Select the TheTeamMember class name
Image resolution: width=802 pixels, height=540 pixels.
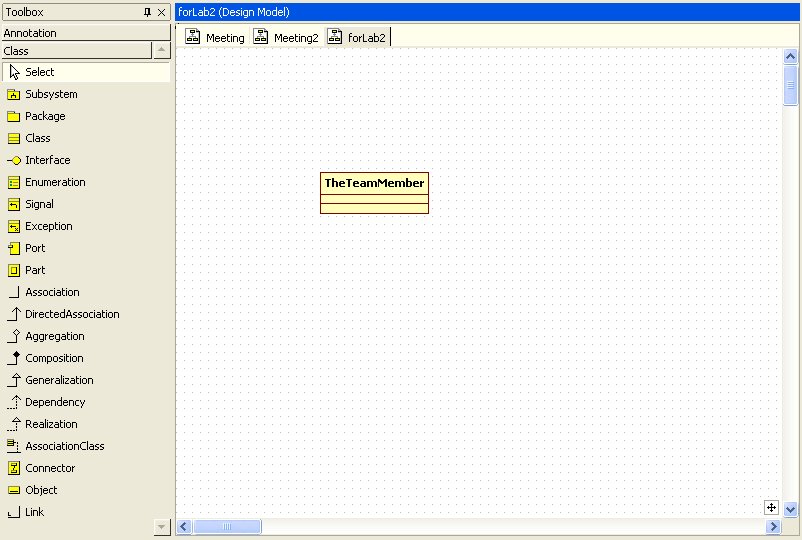(x=374, y=183)
